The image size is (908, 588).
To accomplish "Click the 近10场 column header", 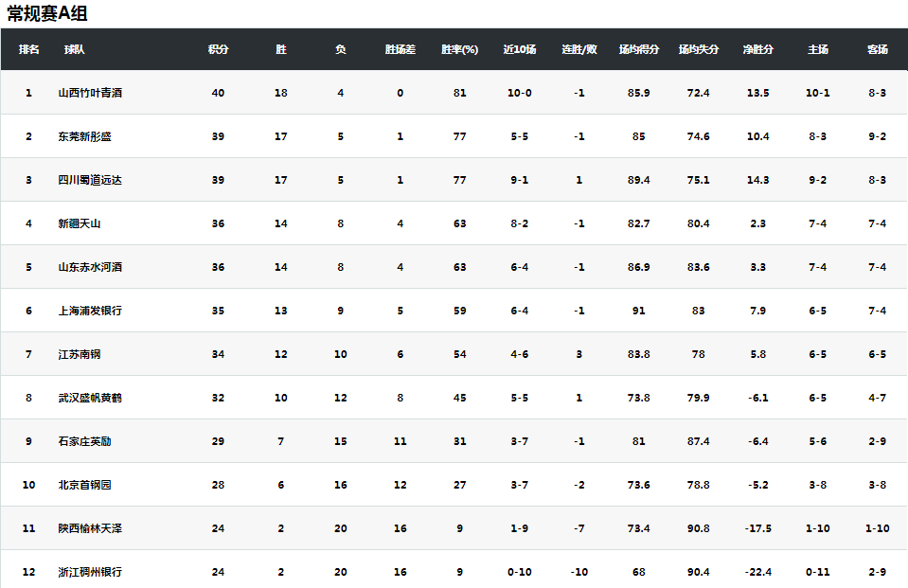I will pos(519,49).
